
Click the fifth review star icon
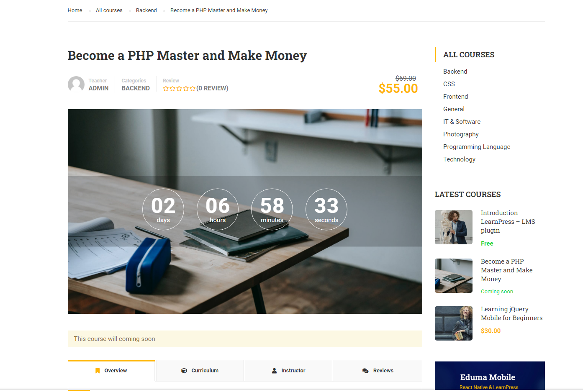(193, 88)
